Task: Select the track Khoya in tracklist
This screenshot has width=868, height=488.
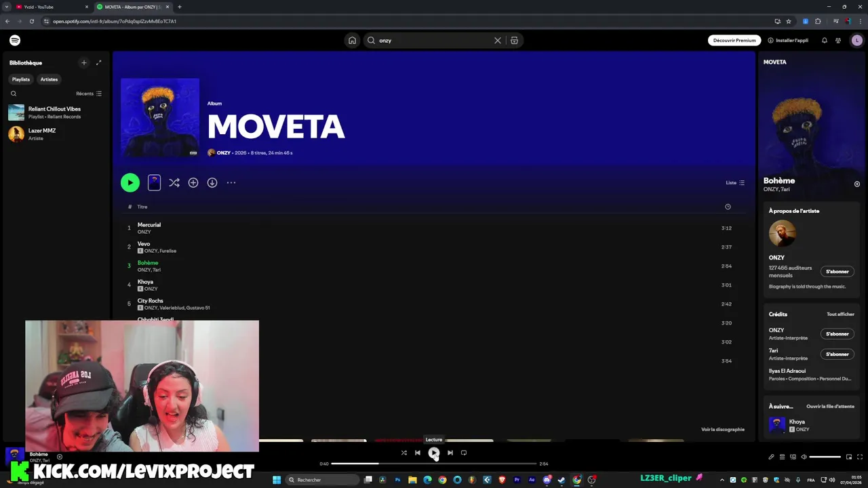Action: [x=145, y=282]
